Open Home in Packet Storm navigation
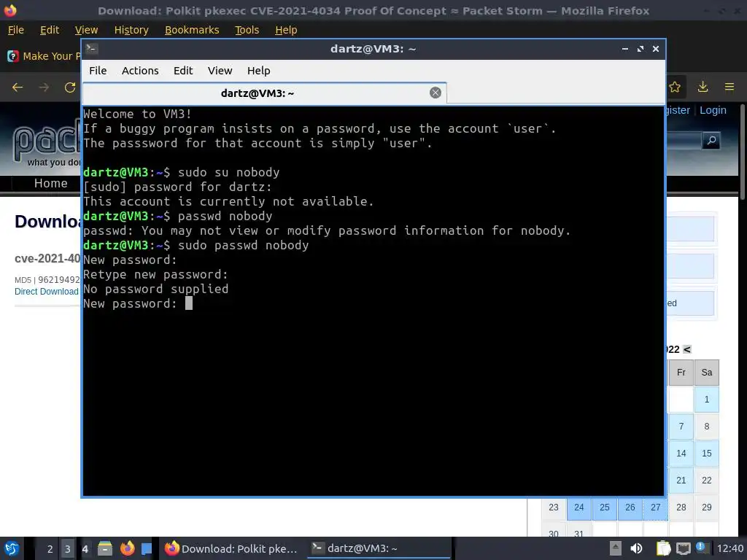The image size is (747, 560). pos(50,183)
